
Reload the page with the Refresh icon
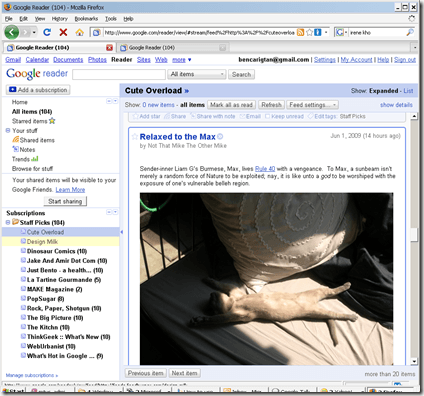[x=47, y=32]
